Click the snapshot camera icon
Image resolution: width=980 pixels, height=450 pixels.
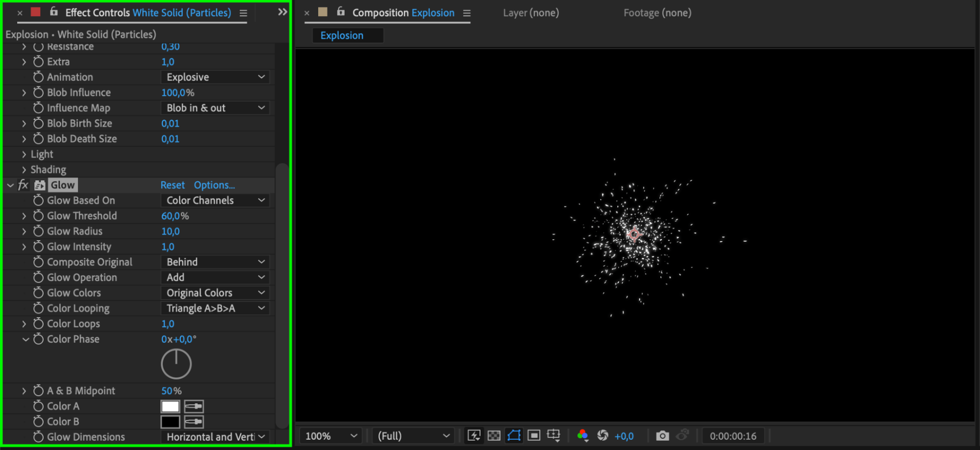662,436
